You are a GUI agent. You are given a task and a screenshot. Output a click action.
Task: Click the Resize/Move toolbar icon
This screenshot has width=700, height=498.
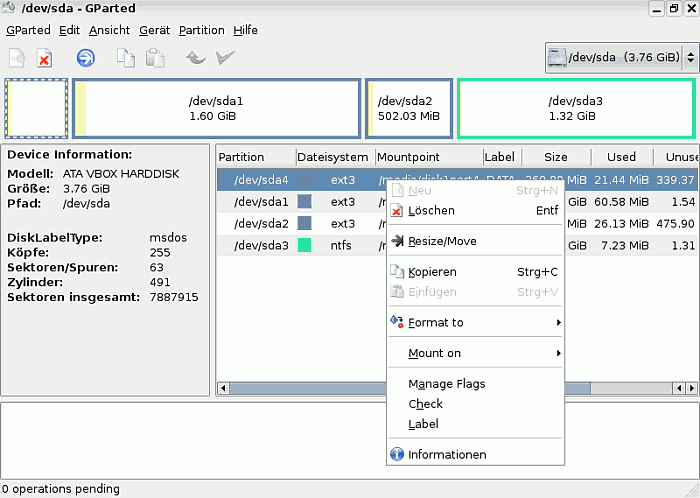pyautogui.click(x=86, y=58)
